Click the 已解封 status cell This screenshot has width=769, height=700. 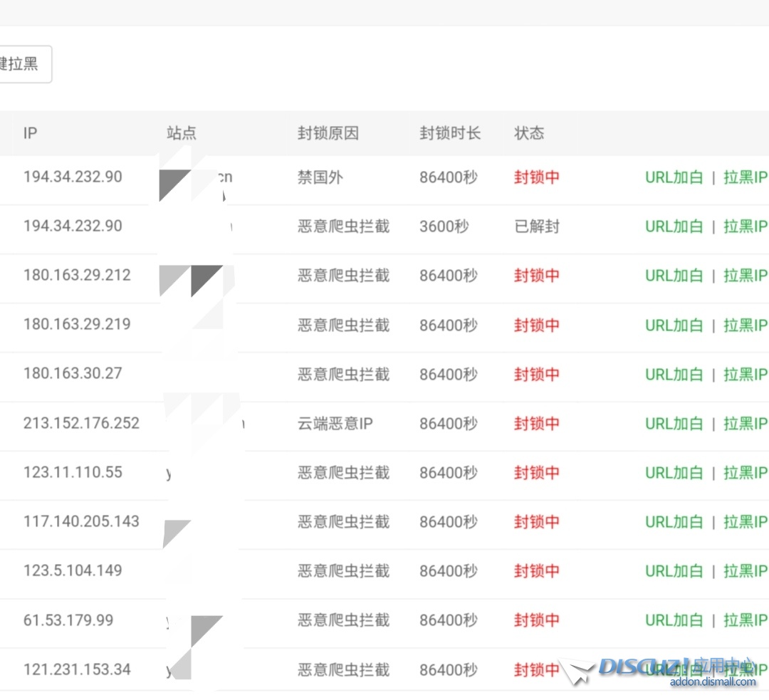[x=537, y=226]
